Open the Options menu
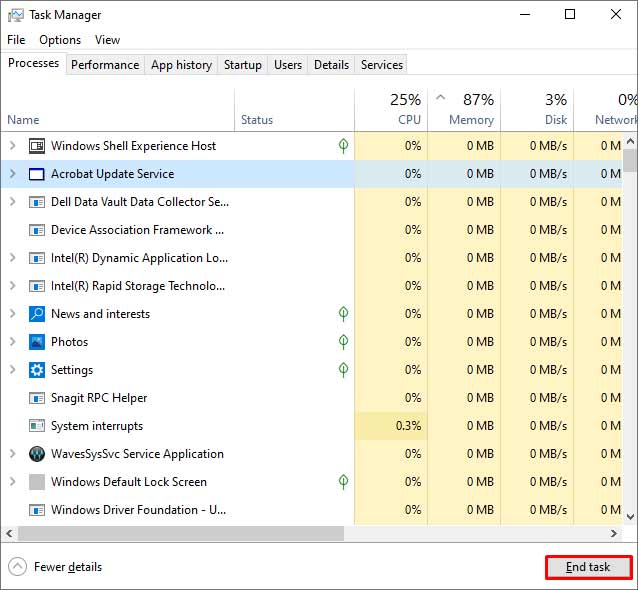Viewport: 638px width, 590px height. pos(60,40)
